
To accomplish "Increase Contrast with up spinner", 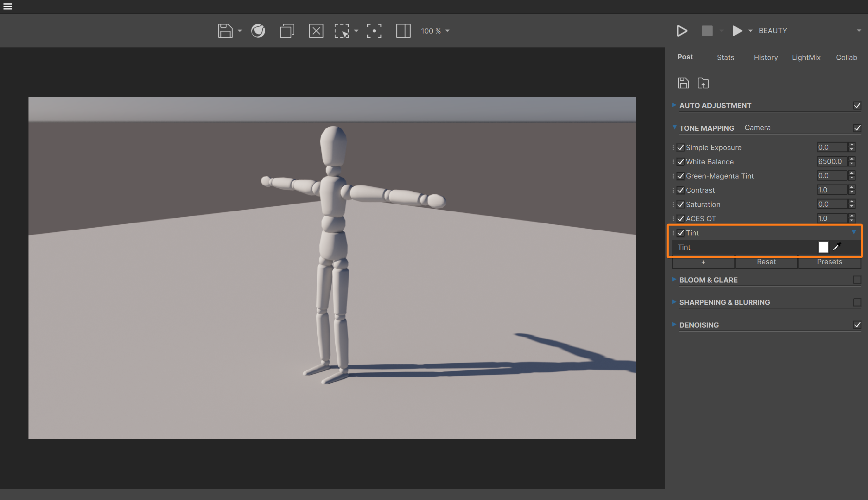I will [x=851, y=188].
